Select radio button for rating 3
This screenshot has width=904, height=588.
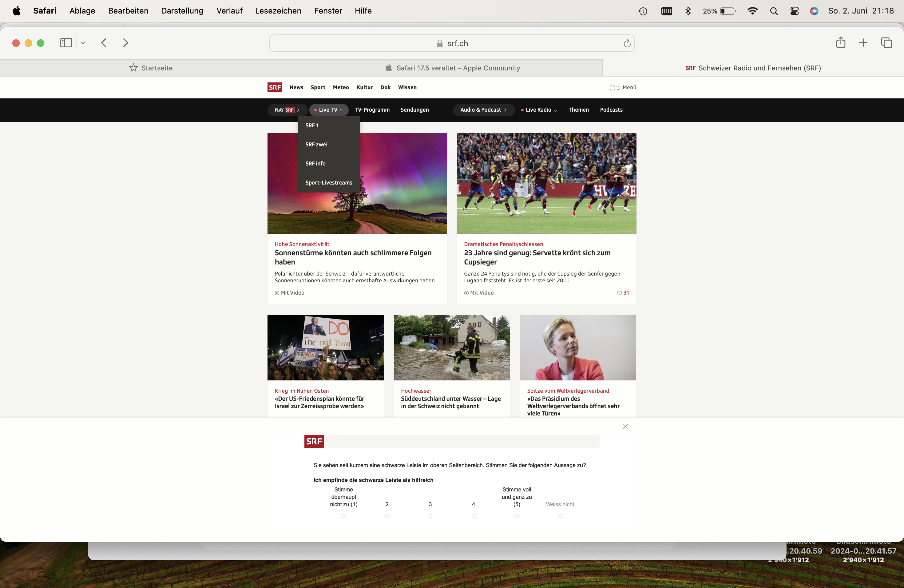click(x=430, y=516)
